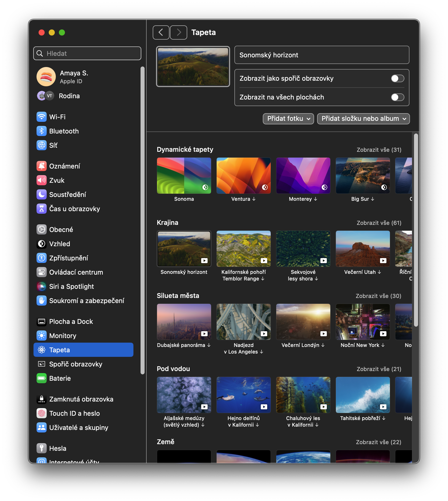Image resolution: width=448 pixels, height=501 pixels.
Task: Click Zobrazit vše (31) for dynamic wallpapers
Action: (379, 150)
